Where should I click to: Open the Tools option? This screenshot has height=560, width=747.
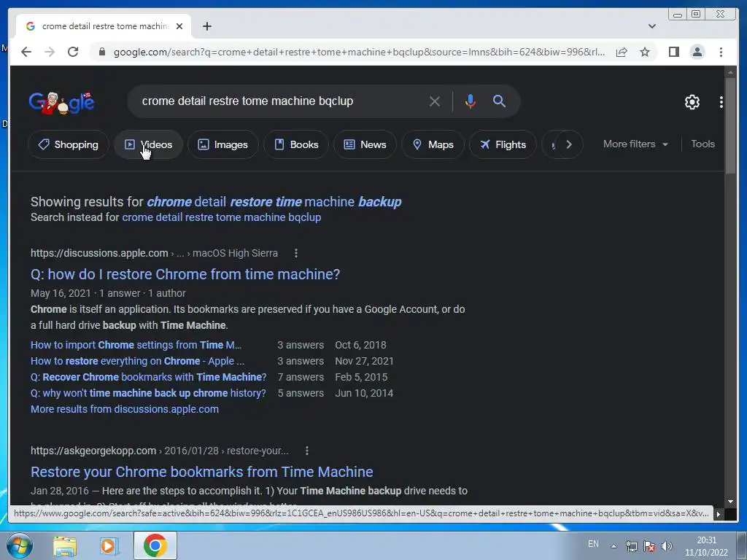(703, 144)
